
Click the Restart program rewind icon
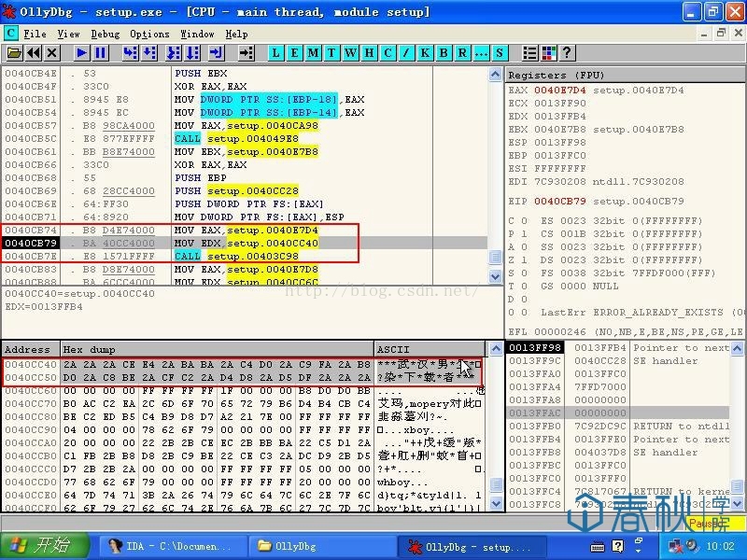(x=34, y=52)
